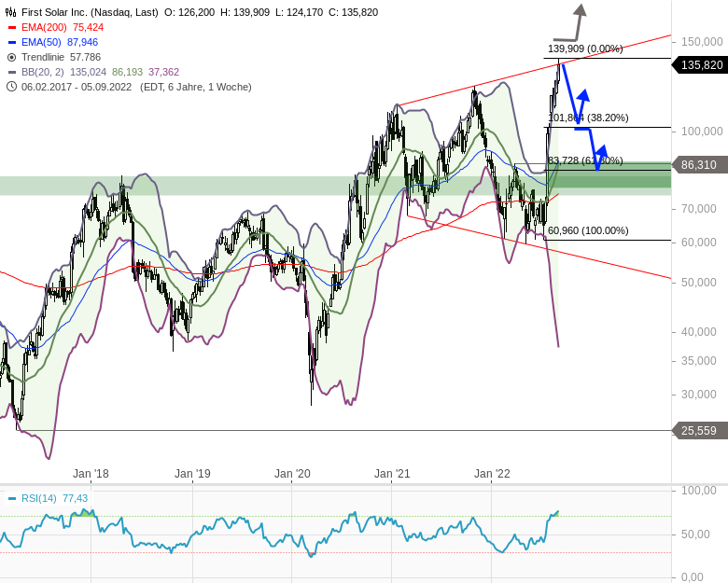
Task: Click the date range 06.02.2017 - 05.09.2022
Action: pyautogui.click(x=77, y=87)
